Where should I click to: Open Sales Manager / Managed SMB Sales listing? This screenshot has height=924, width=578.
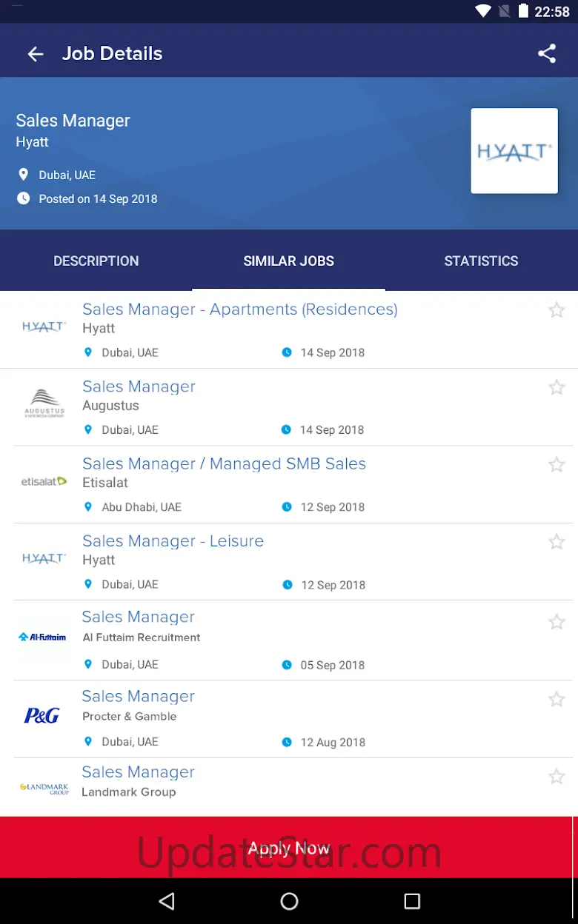[224, 463]
